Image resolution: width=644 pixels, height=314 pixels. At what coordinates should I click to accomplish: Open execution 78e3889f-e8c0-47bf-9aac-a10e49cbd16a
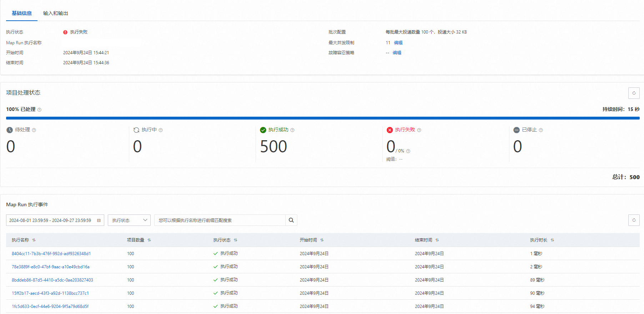click(51, 267)
